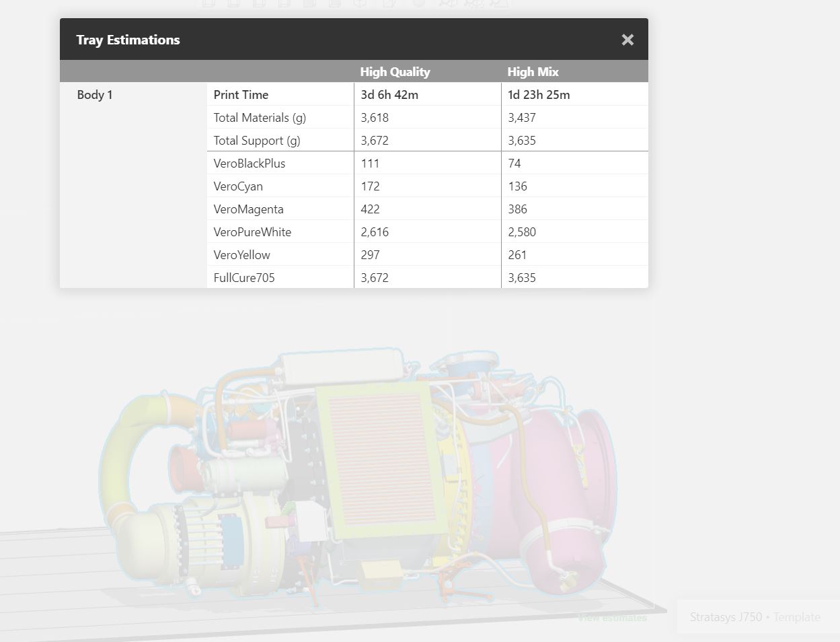Select the High Mix column header
This screenshot has width=840, height=642.
point(533,71)
